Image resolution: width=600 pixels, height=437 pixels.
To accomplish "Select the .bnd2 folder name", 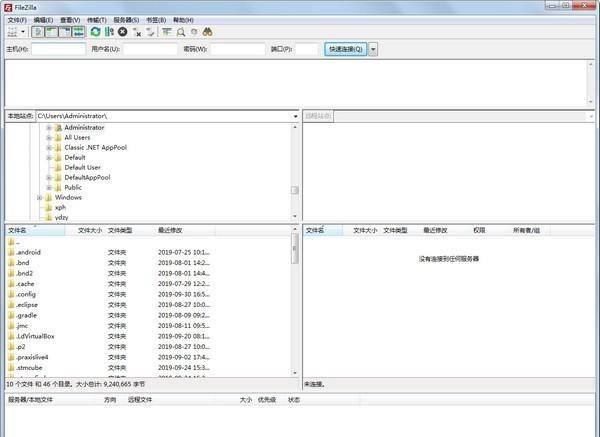I will click(x=24, y=273).
